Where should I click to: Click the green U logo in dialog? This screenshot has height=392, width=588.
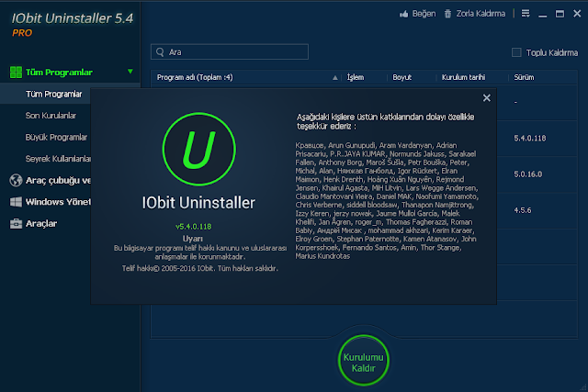pyautogui.click(x=198, y=149)
